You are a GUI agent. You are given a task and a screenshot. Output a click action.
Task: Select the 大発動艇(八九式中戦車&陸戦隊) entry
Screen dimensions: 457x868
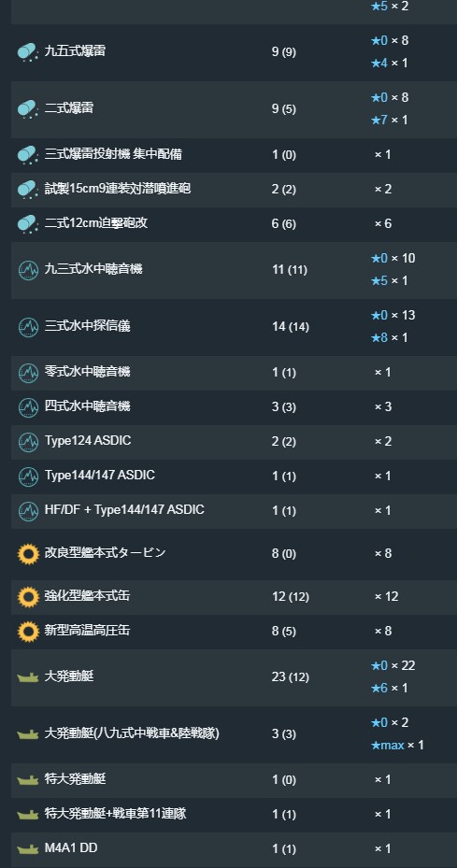coord(132,733)
